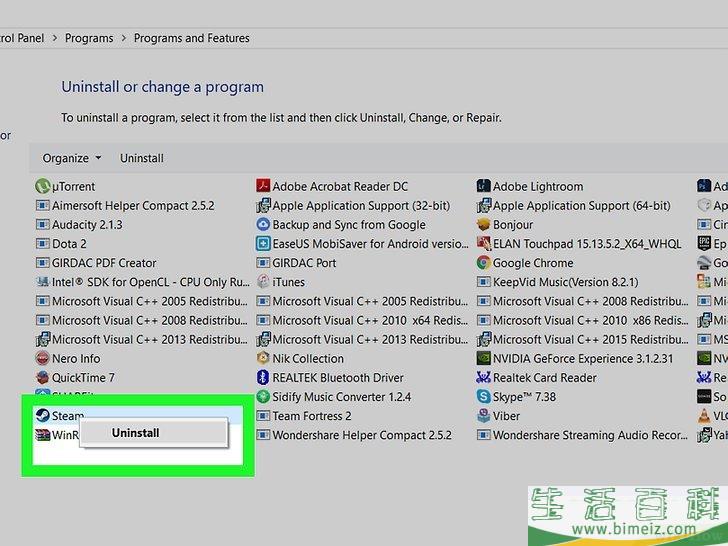The image size is (728, 546).
Task: Select Audacity 2.1.3 in program list
Action: point(87,225)
